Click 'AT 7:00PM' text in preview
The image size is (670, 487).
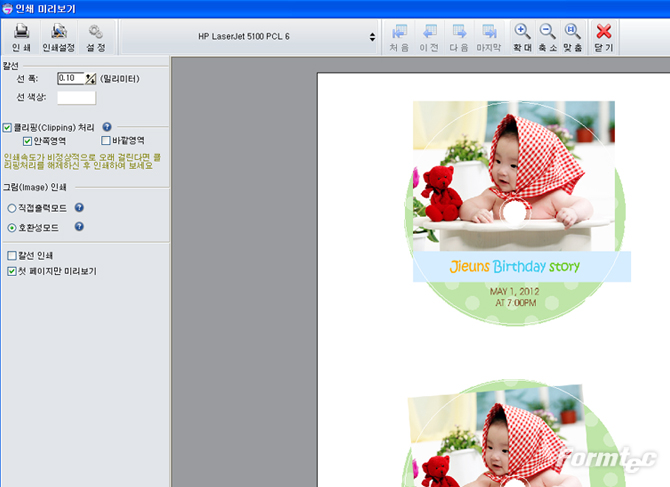pyautogui.click(x=515, y=303)
